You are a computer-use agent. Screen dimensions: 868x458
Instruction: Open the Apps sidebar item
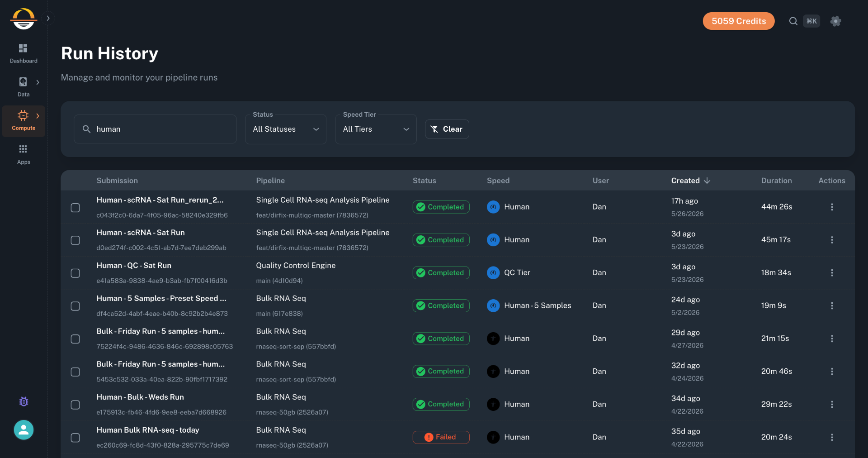24,154
